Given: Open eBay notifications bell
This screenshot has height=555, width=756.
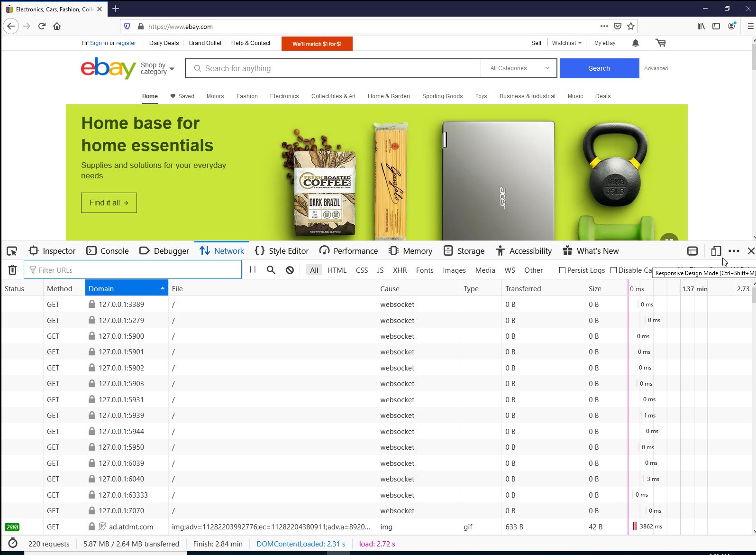Looking at the screenshot, I should (x=636, y=43).
